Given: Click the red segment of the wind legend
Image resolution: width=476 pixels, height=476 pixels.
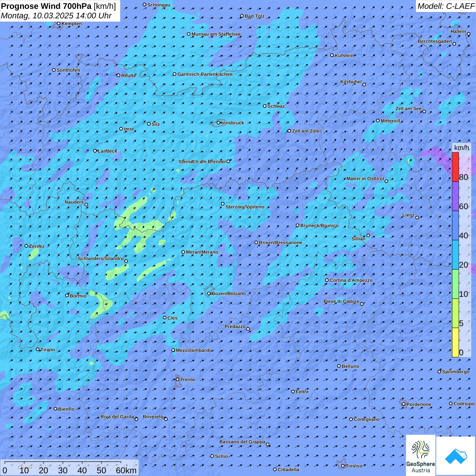Looking at the screenshot, I should [455, 167].
